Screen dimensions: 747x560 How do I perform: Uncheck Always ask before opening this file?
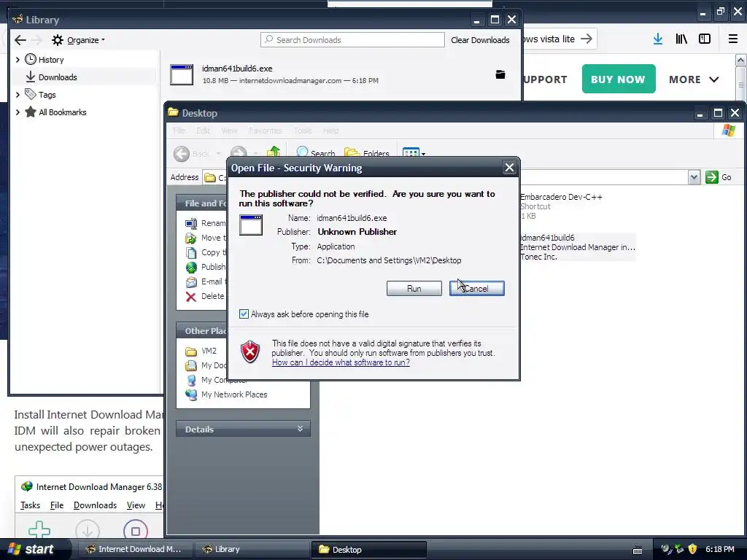(244, 314)
